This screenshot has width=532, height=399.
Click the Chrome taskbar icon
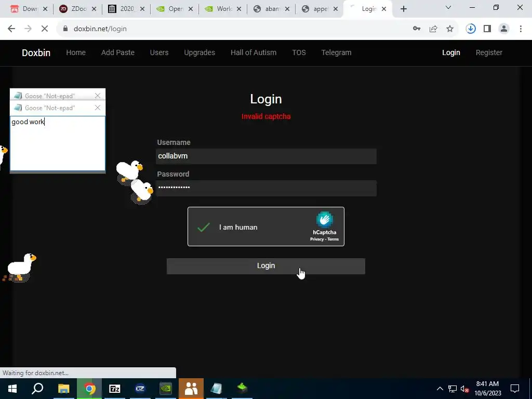tap(89, 389)
